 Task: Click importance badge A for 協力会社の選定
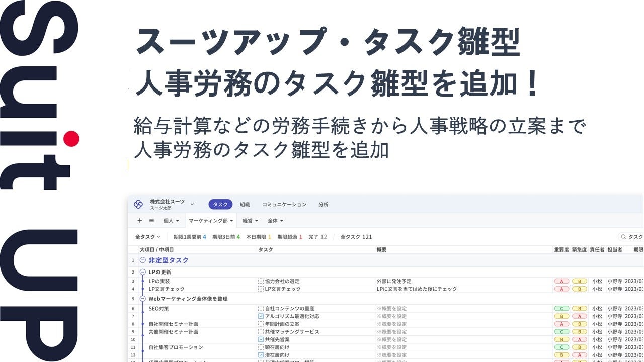click(561, 281)
